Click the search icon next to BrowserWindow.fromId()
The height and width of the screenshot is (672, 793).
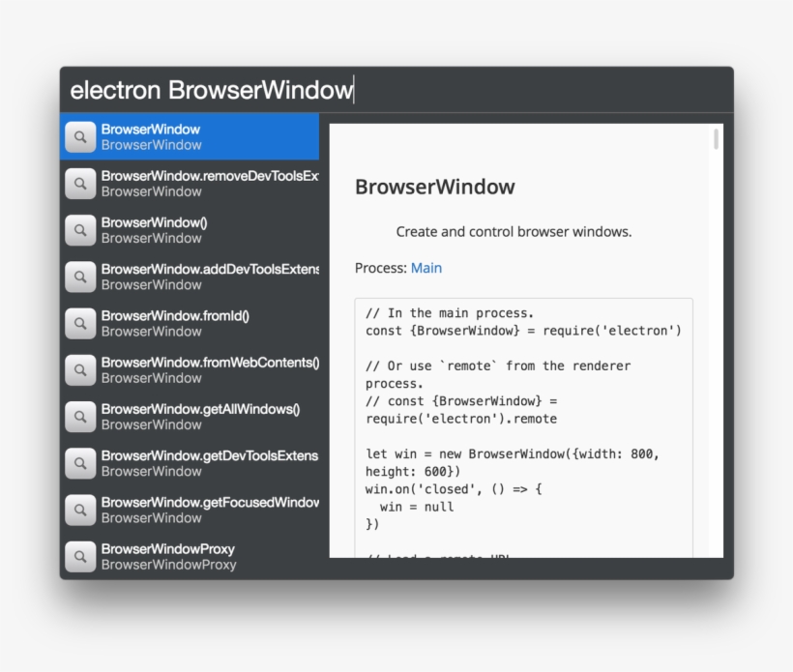click(80, 323)
